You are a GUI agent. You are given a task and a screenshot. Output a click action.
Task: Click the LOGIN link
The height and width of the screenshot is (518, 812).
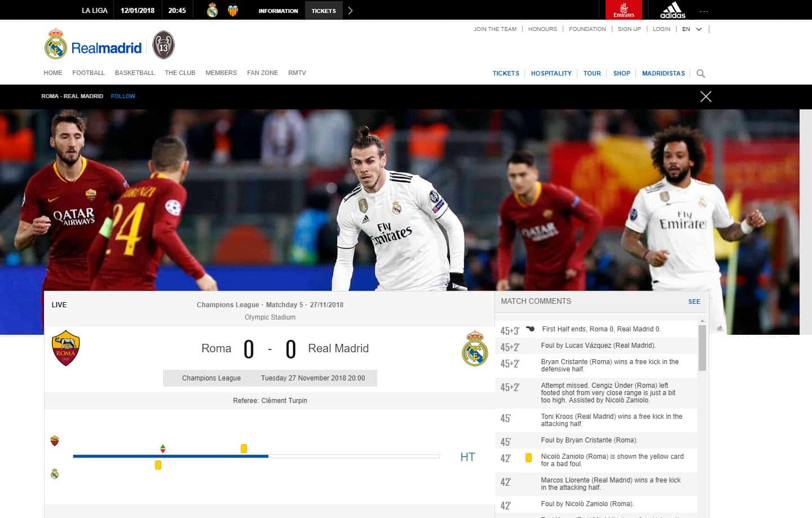click(x=661, y=29)
